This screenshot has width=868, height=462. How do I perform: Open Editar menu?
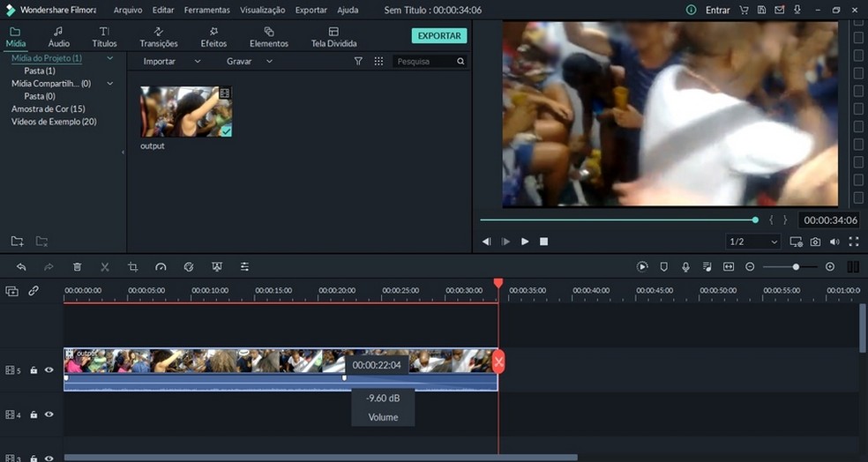click(163, 10)
